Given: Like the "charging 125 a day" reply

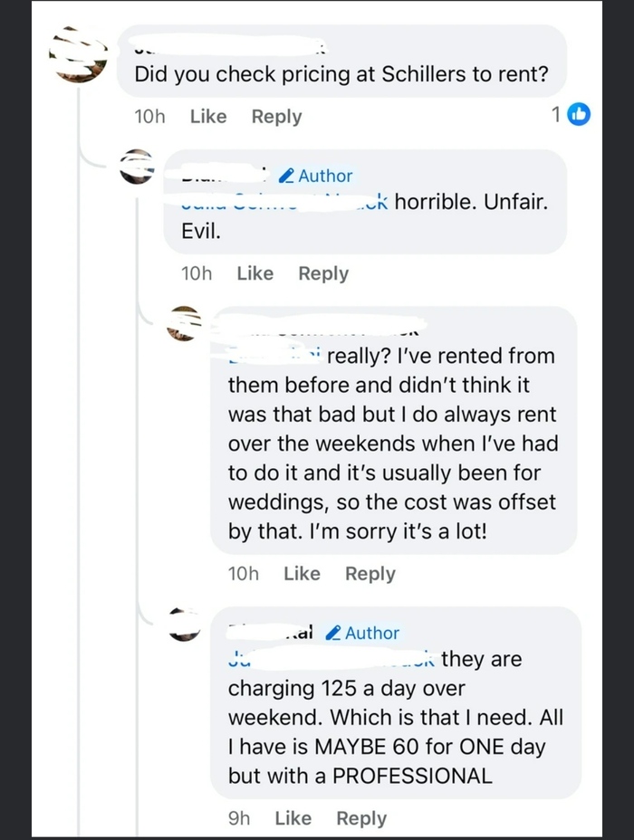Looking at the screenshot, I should pos(293,818).
